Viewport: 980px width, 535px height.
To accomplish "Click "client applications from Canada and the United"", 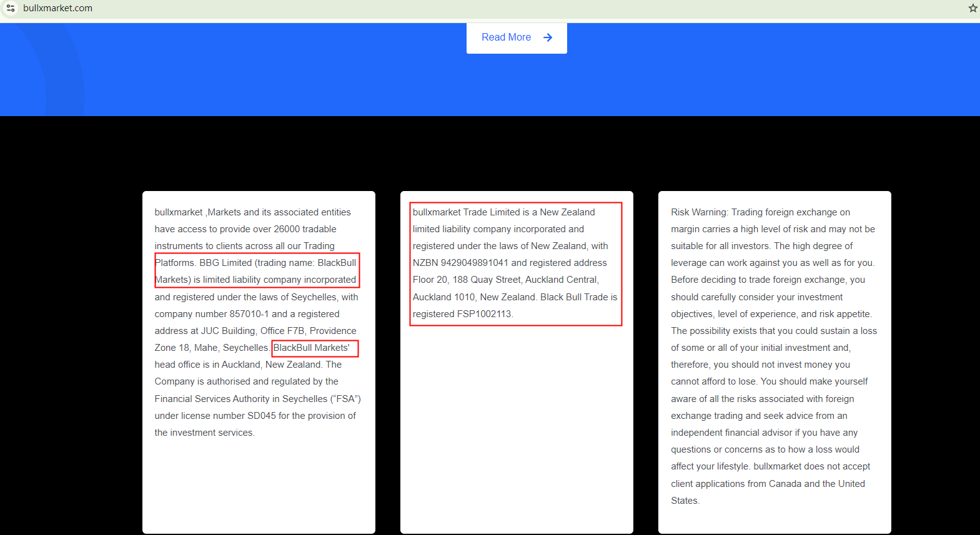I will click(x=768, y=484).
